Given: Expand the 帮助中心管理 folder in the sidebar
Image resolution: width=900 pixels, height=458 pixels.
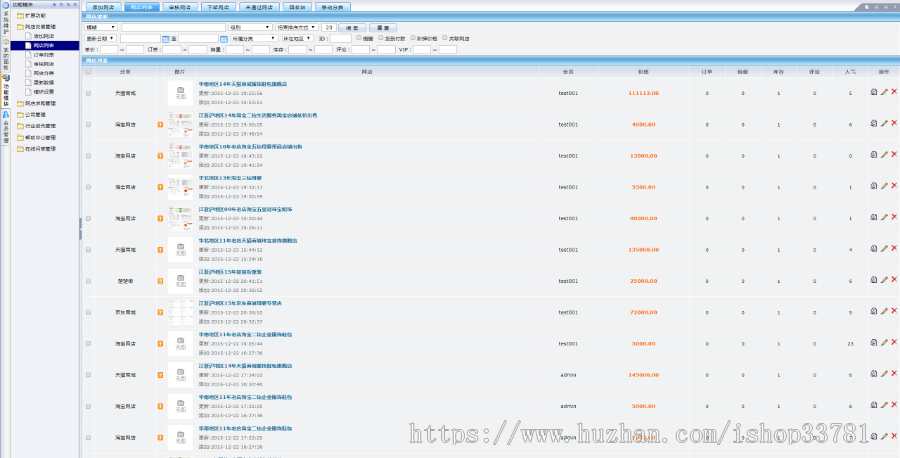Looking at the screenshot, I should pyautogui.click(x=37, y=137).
